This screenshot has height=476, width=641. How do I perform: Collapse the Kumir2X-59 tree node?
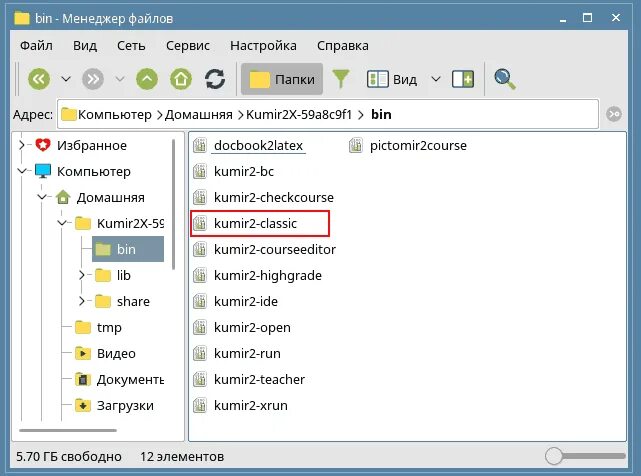pyautogui.click(x=62, y=223)
